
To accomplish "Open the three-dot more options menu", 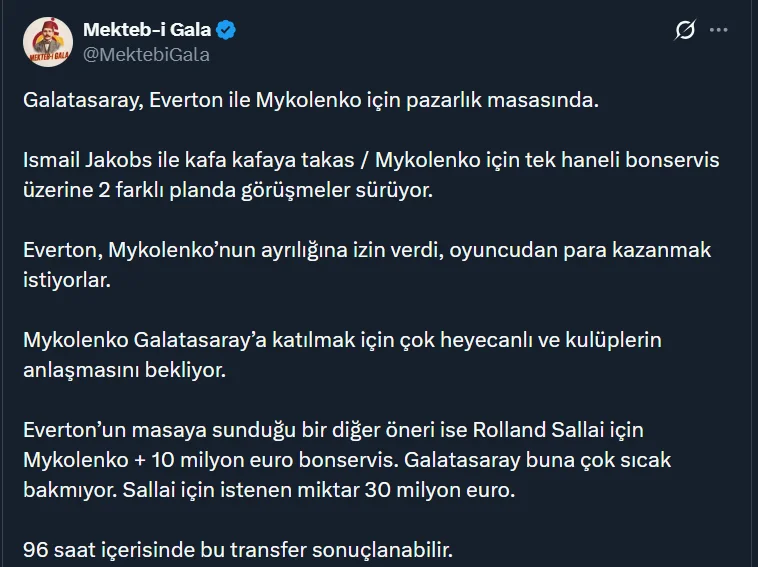I will 719,30.
